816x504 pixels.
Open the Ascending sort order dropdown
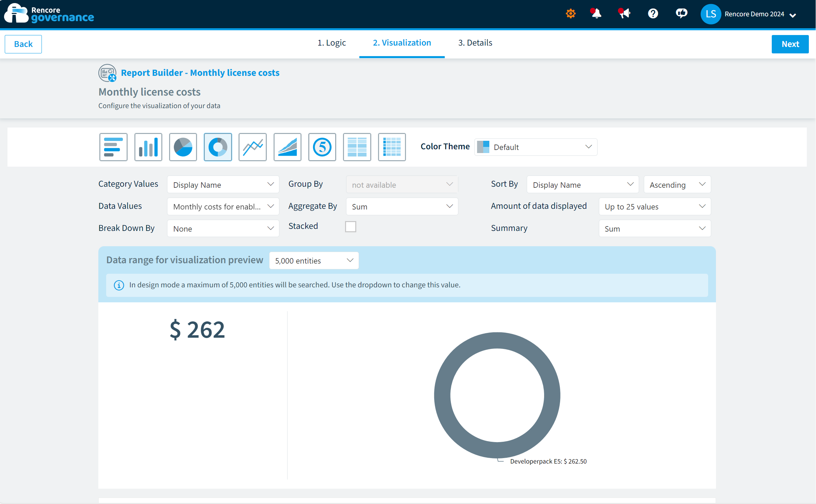tap(677, 184)
